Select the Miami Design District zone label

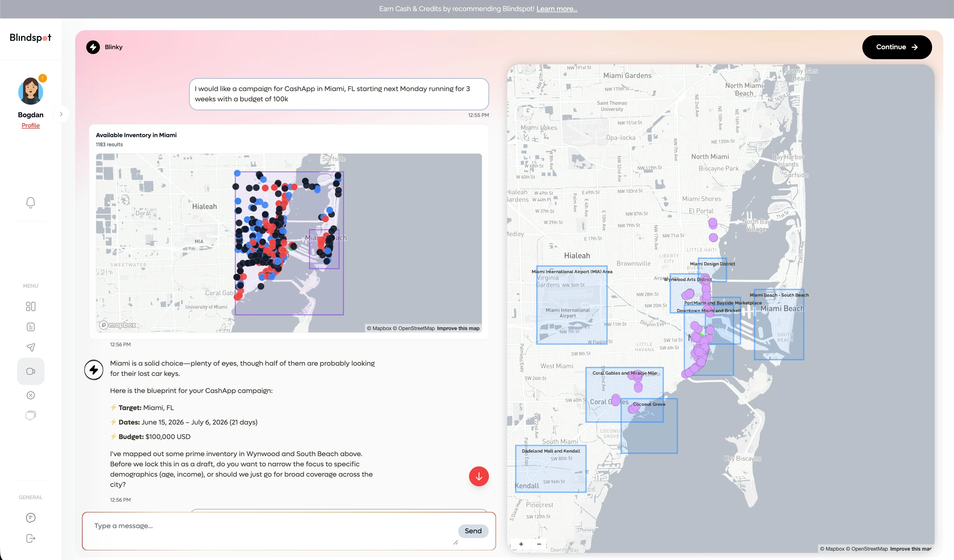click(712, 264)
